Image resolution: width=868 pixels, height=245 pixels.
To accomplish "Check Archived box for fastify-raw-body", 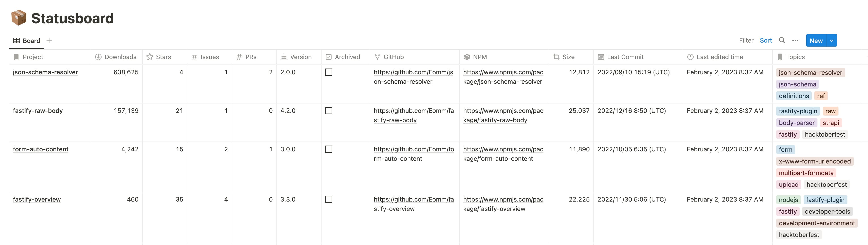I will [x=328, y=111].
